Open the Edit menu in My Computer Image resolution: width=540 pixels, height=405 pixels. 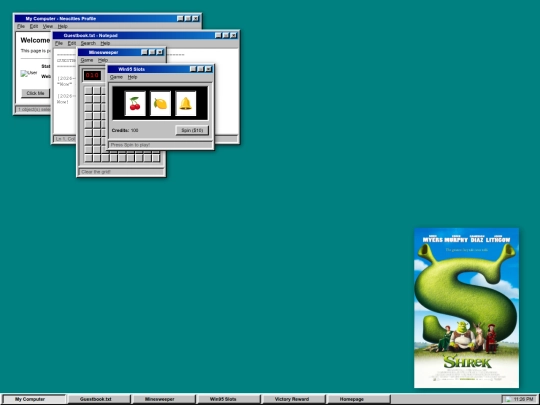(34, 27)
